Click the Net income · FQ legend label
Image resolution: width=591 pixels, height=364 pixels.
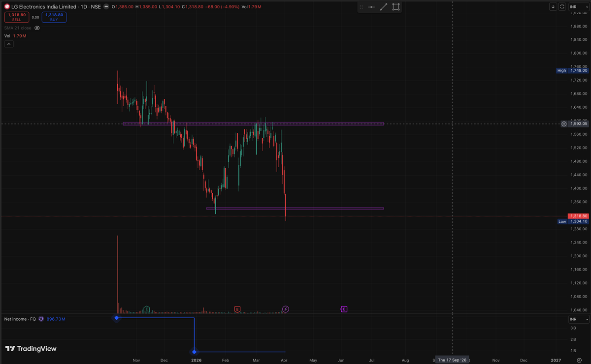pyautogui.click(x=20, y=319)
